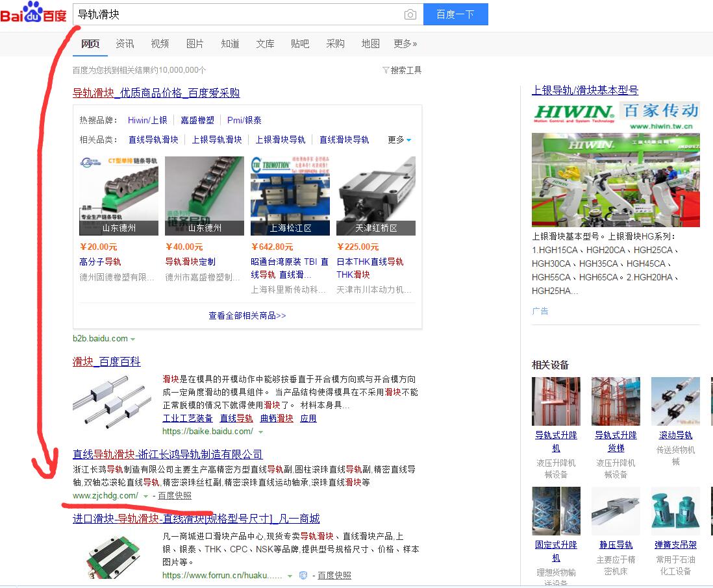This screenshot has width=713, height=588.
Task: Open the 导轨式升降货梯 related device
Action: point(616,441)
